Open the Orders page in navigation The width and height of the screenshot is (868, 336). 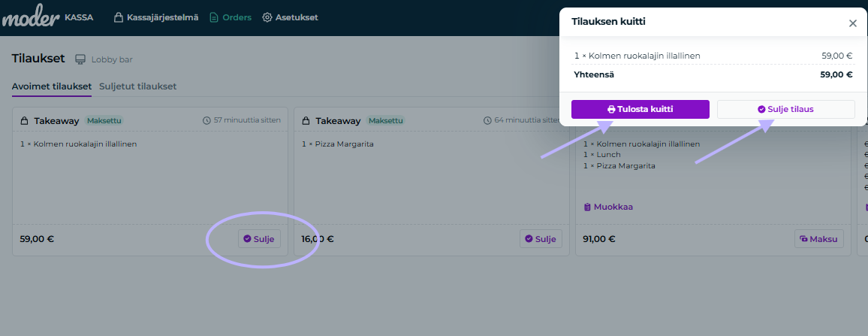[231, 18]
